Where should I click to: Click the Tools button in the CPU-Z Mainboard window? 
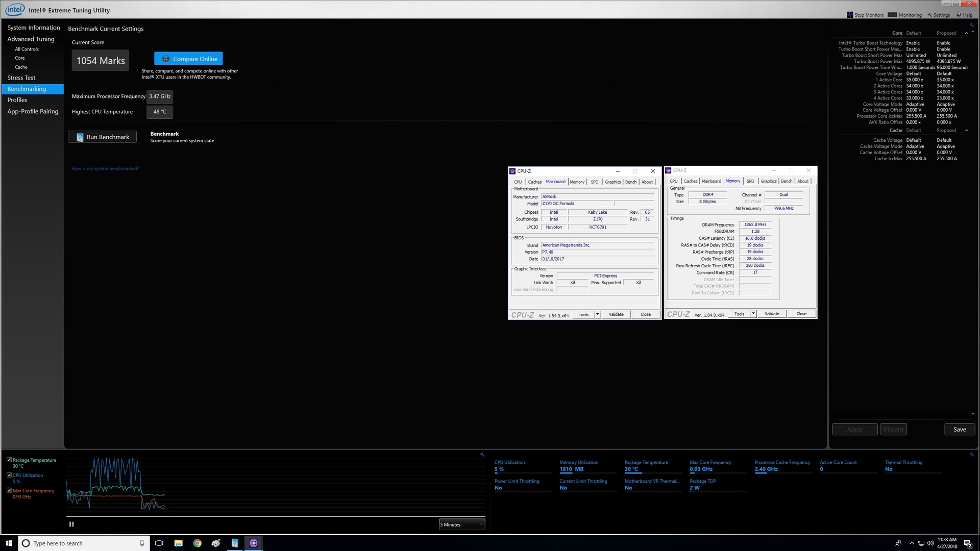[583, 314]
